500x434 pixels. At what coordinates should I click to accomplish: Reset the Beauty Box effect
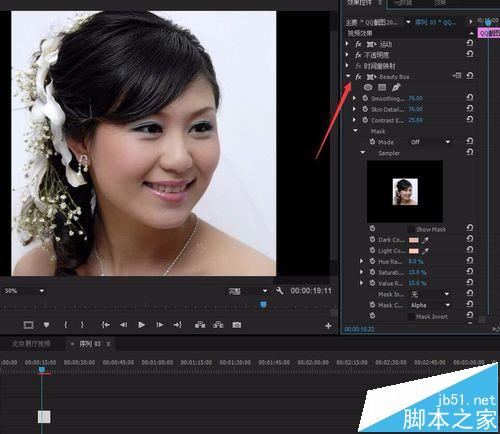point(470,76)
